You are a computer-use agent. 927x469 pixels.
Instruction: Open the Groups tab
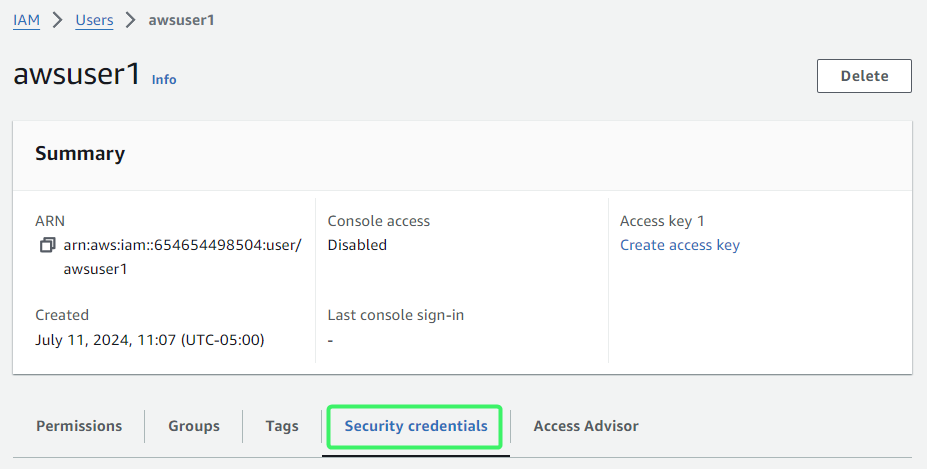coord(194,426)
